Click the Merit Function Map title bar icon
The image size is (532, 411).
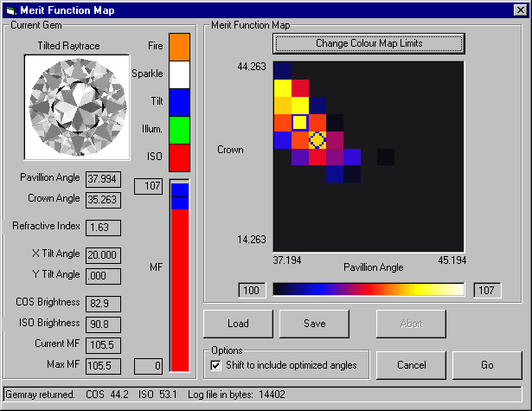[11, 10]
